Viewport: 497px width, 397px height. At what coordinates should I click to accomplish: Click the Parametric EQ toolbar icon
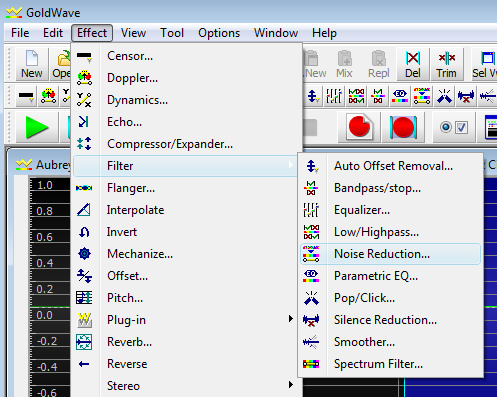[x=400, y=96]
